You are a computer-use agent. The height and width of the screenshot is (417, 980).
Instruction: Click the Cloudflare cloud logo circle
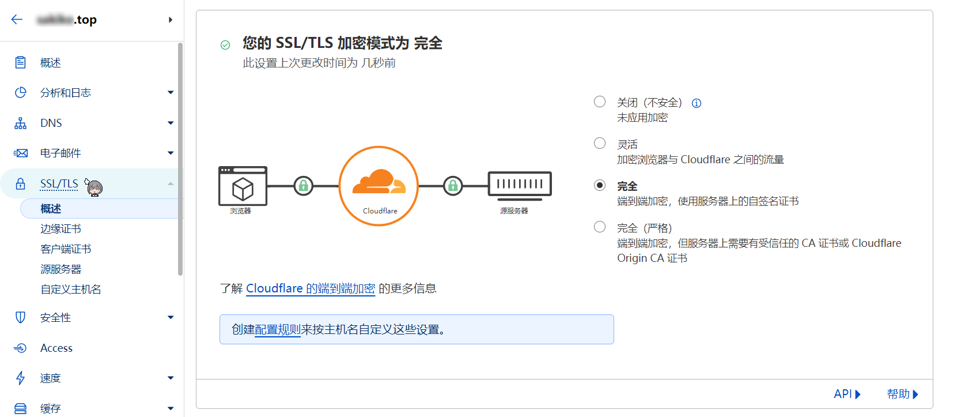pyautogui.click(x=379, y=186)
